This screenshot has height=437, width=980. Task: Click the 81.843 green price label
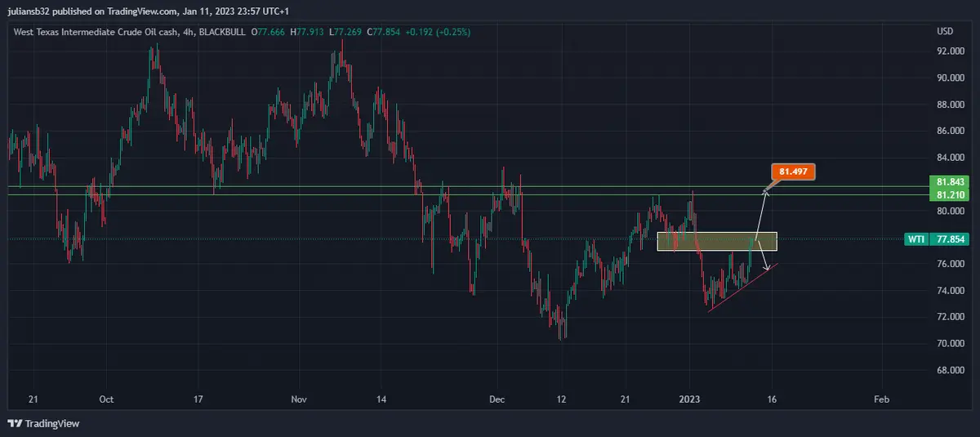(951, 182)
